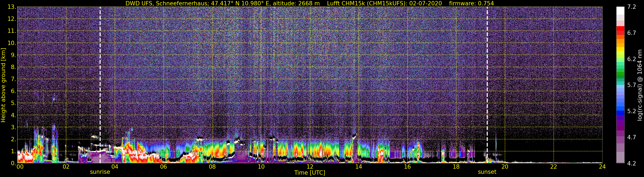Click the Lufft CHM15k (CHM15kUFS) title text
Image resolution: width=644 pixels, height=177 pixels.
click(367, 3)
